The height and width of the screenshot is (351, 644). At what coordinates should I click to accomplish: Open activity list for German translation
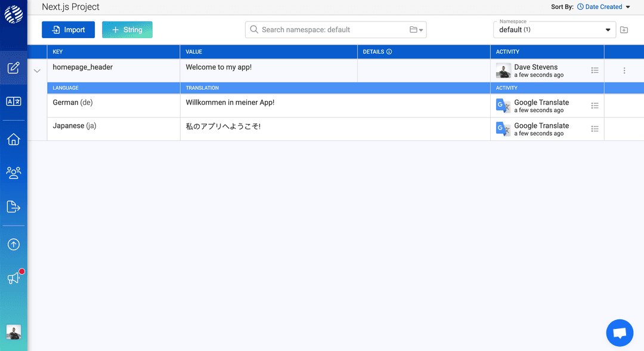[595, 106]
